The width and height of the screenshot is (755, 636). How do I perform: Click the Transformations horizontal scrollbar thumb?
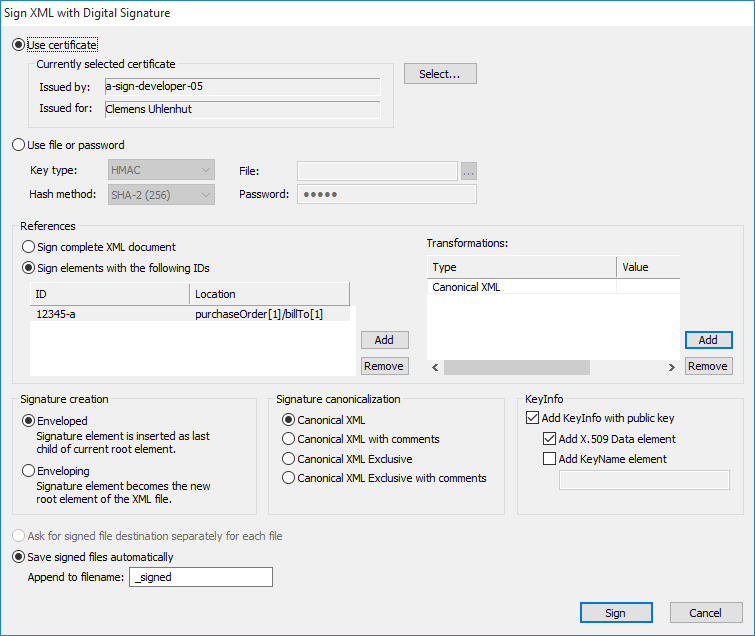pos(517,367)
